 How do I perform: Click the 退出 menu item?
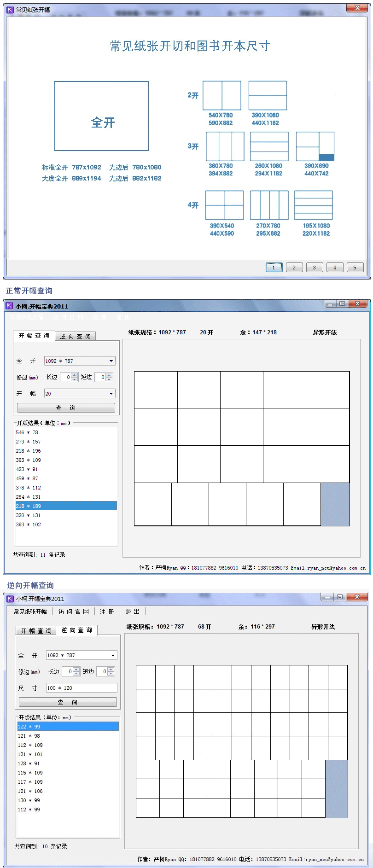pyautogui.click(x=132, y=612)
